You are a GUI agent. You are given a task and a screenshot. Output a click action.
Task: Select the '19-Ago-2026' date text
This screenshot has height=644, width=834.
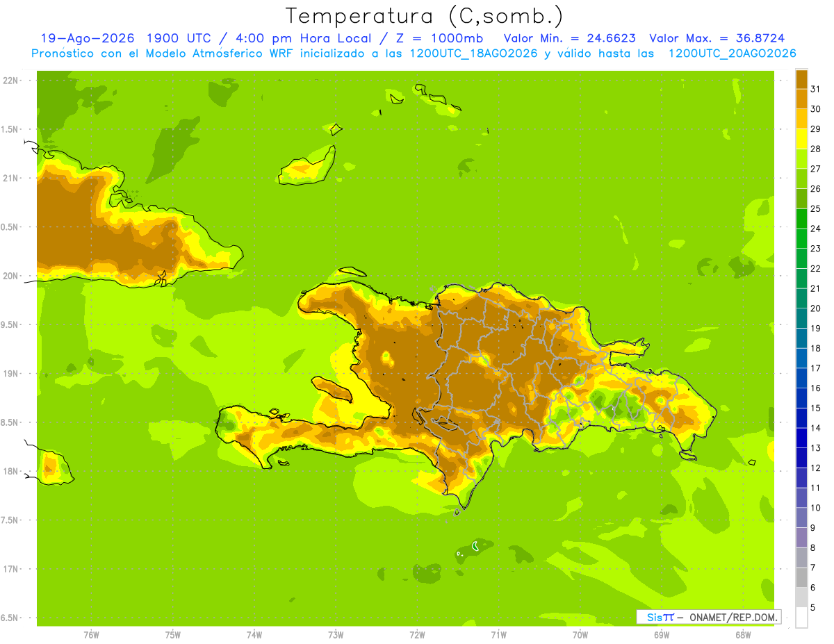87,38
